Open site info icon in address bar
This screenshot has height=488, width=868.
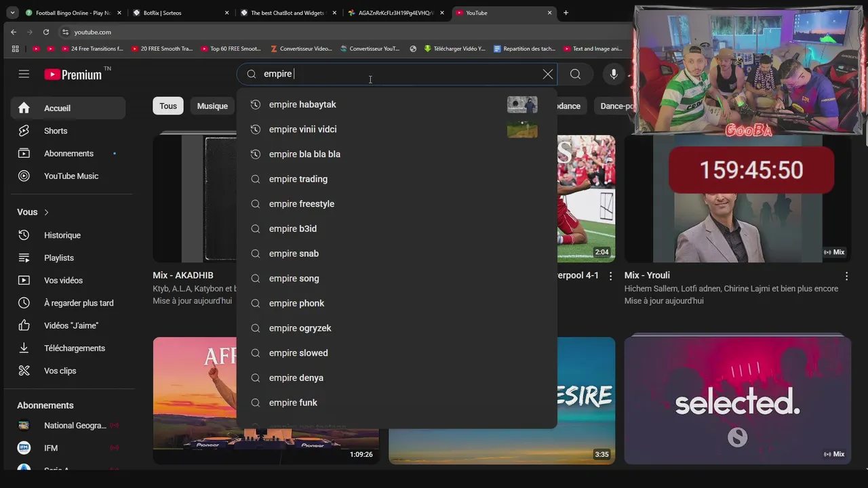[65, 32]
